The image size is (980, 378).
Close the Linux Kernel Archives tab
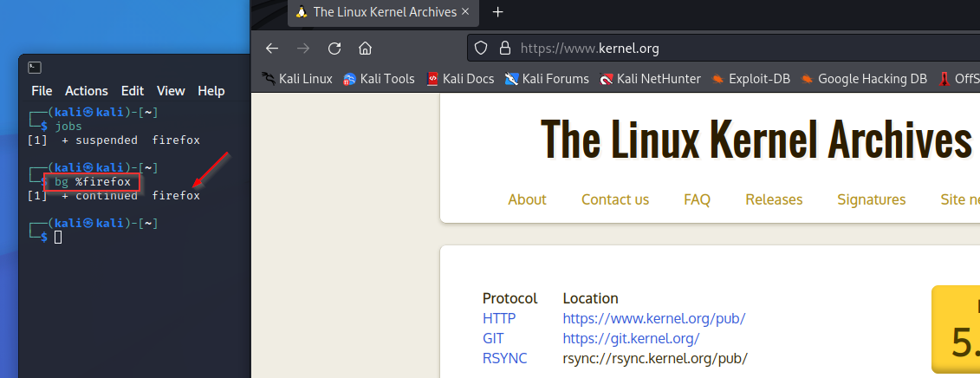465,12
